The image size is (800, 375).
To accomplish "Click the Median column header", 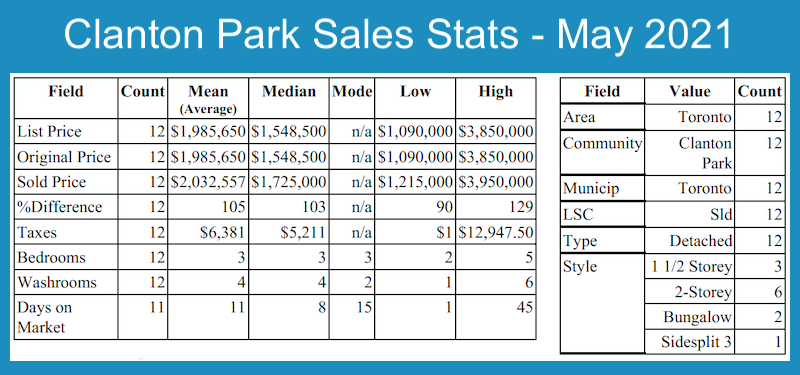I will point(289,92).
